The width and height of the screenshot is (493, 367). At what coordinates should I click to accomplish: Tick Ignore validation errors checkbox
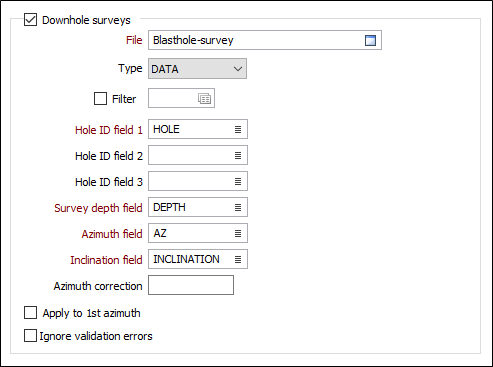point(30,336)
